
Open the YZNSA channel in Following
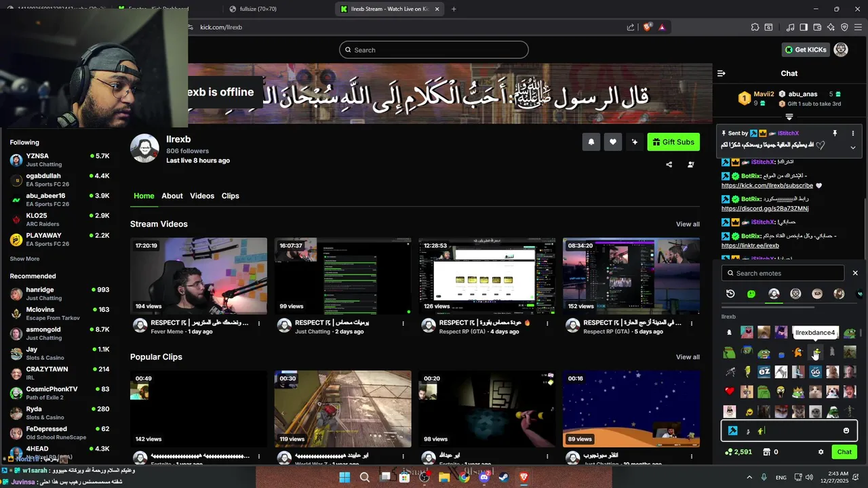click(x=60, y=160)
